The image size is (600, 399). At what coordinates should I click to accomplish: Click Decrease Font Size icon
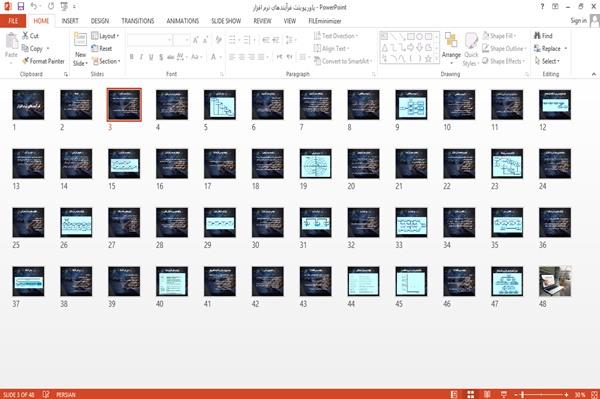[205, 40]
